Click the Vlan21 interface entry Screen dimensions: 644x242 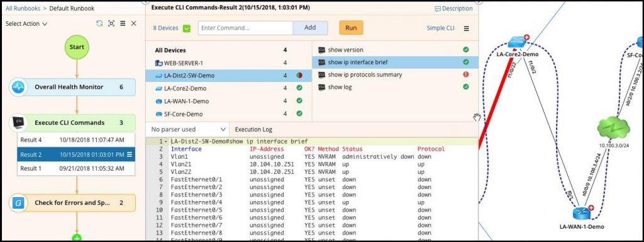point(181,164)
